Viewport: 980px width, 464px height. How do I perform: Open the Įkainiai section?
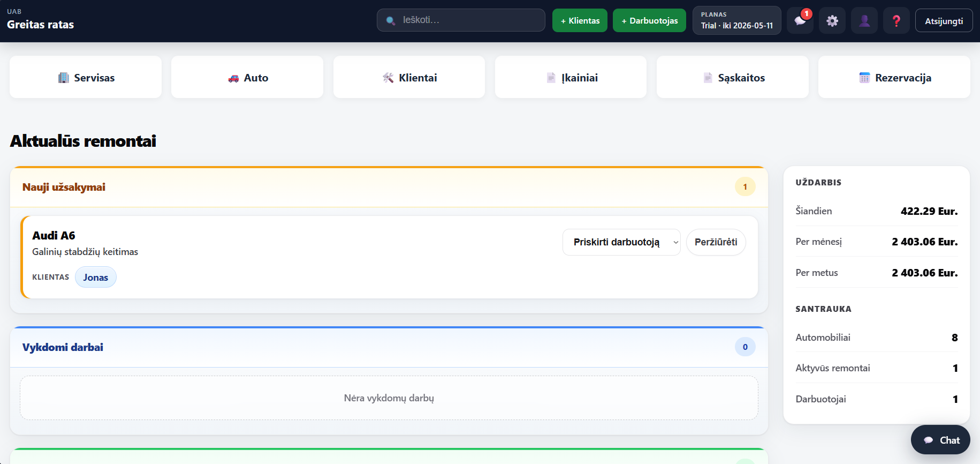coord(571,77)
